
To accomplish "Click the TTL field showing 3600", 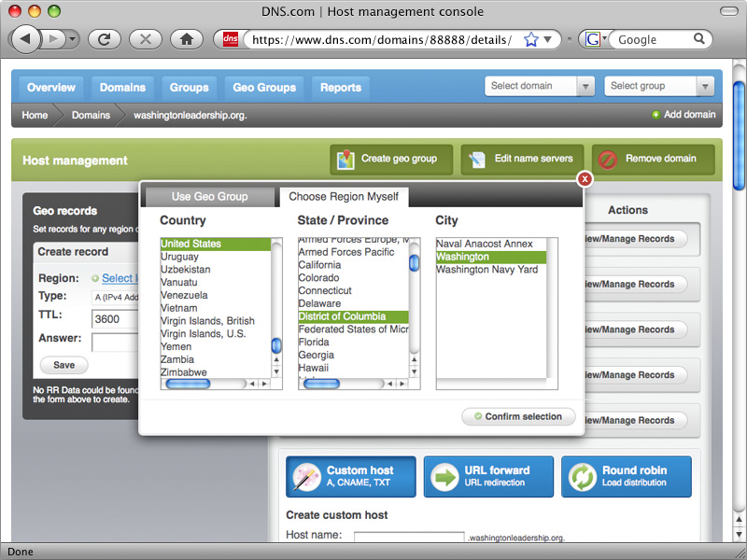I will (x=115, y=319).
